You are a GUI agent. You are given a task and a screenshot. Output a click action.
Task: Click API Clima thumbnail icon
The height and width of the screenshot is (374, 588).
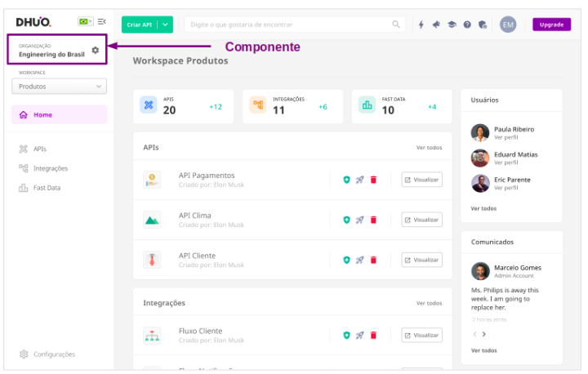(x=152, y=220)
